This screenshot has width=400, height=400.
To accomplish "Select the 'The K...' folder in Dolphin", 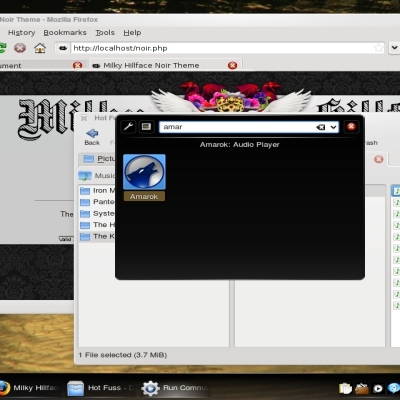I will pos(97,237).
